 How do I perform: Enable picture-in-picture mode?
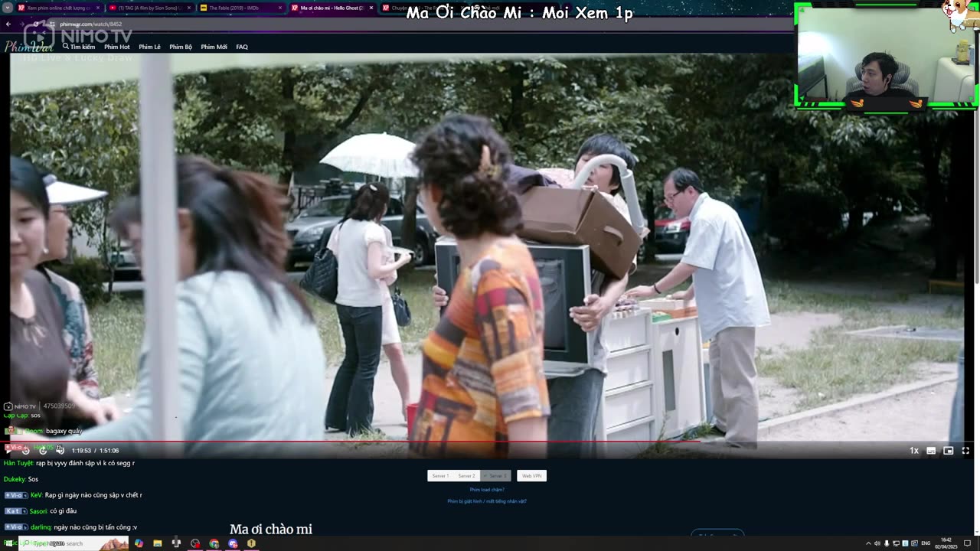pos(948,451)
